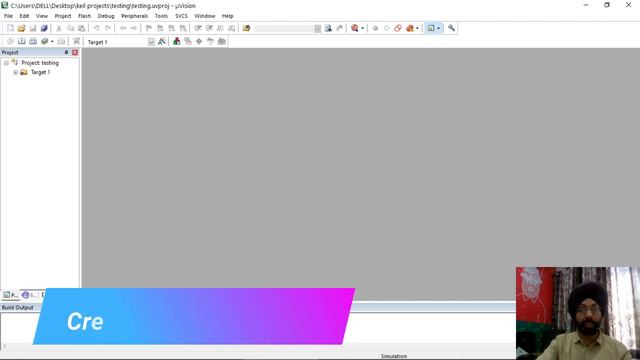
Task: Open Manage Project Items icon
Action: pyautogui.click(x=176, y=41)
